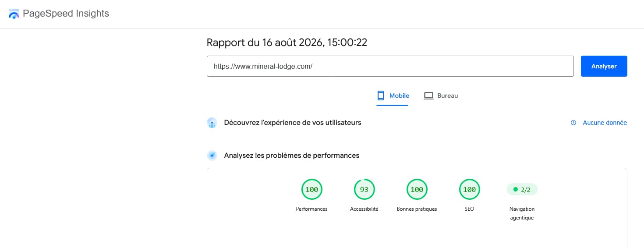This screenshot has width=644, height=248.
Task: Click the performance diagnostics section icon
Action: click(x=212, y=156)
